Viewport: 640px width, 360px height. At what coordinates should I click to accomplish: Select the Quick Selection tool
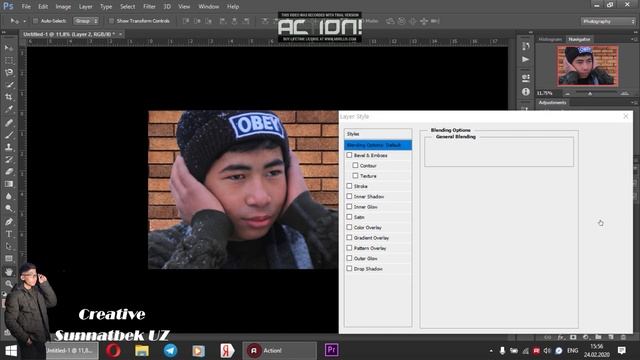coord(9,85)
